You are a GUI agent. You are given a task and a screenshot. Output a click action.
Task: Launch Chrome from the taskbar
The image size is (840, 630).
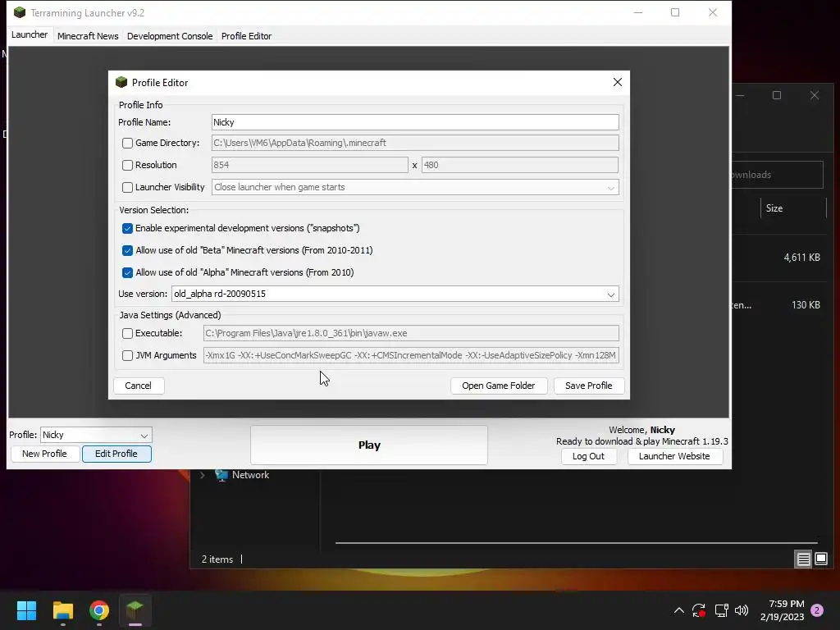(99, 610)
